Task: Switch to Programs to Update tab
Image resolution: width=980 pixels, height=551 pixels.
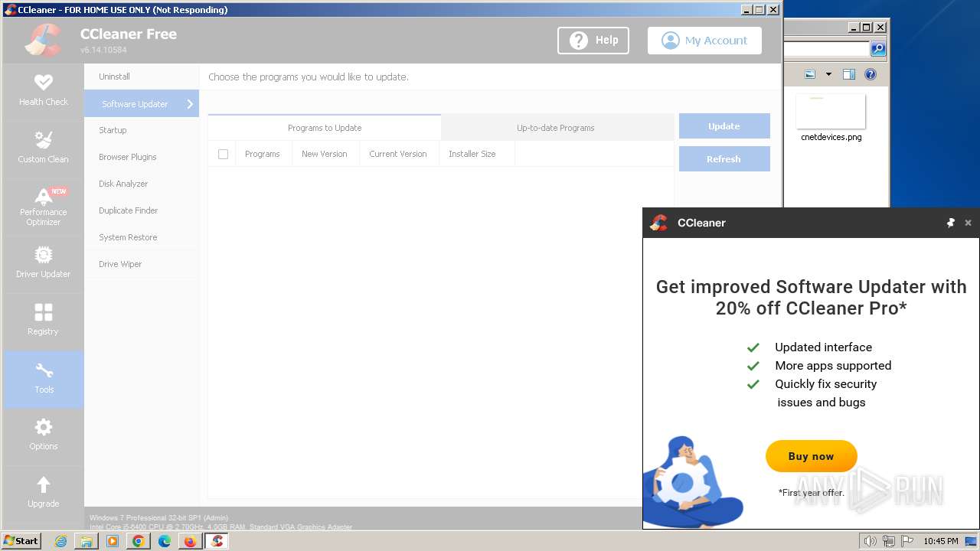Action: click(x=325, y=128)
